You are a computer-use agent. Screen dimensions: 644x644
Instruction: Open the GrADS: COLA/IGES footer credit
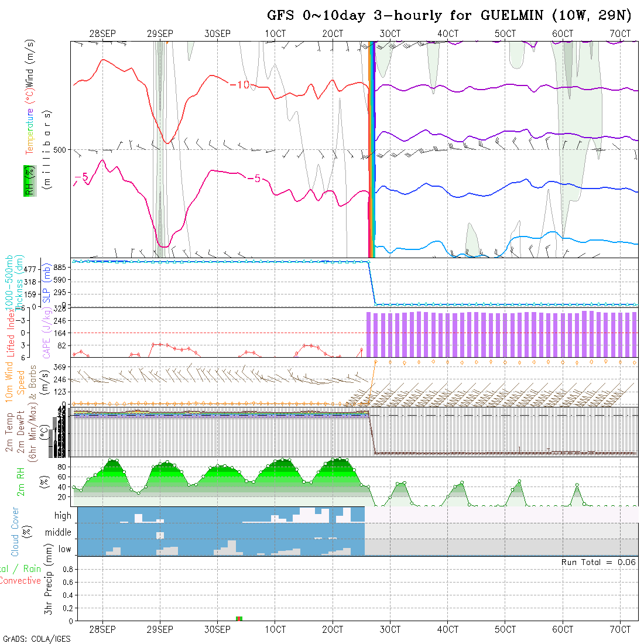coord(36,639)
